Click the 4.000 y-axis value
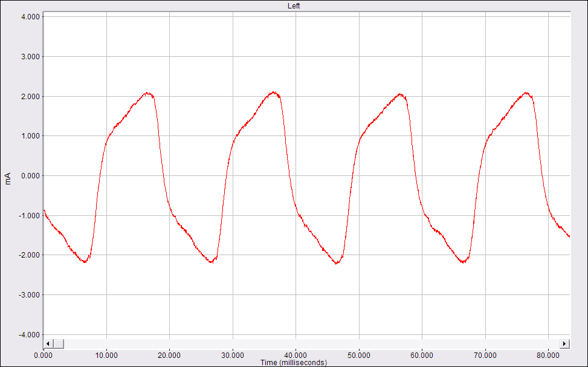Screen dimensions: 588x367 point(31,17)
